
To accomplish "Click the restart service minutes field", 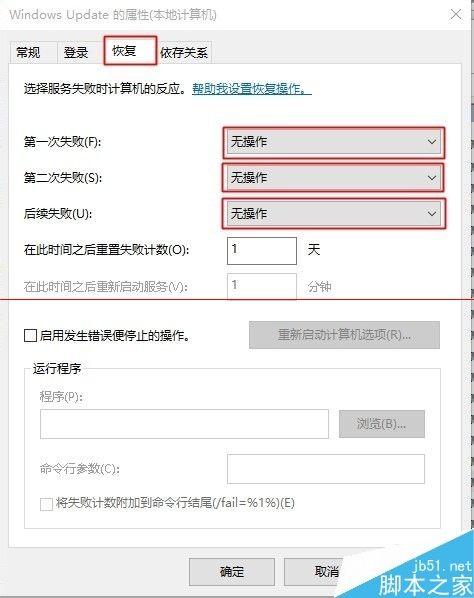I will [x=262, y=286].
